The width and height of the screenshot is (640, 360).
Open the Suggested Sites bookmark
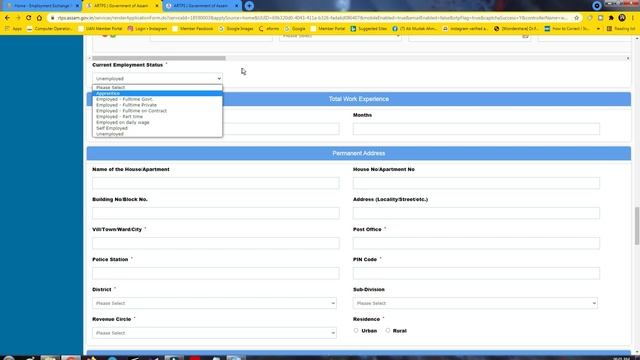(x=369, y=29)
